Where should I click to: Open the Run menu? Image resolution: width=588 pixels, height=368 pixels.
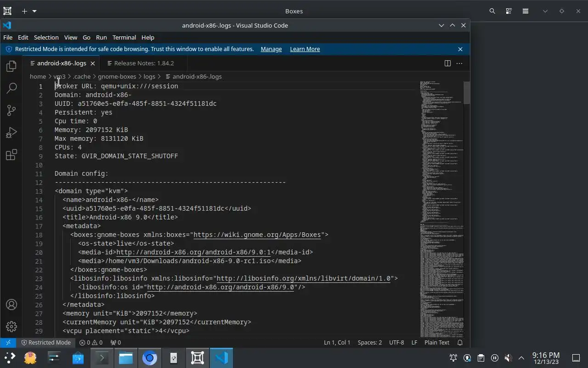tap(101, 37)
